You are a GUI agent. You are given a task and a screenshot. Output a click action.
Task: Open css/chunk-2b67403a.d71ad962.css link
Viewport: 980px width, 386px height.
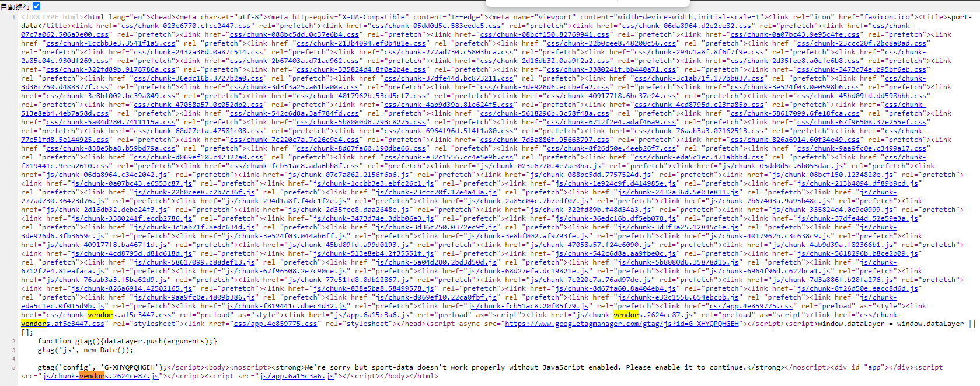[x=294, y=61]
